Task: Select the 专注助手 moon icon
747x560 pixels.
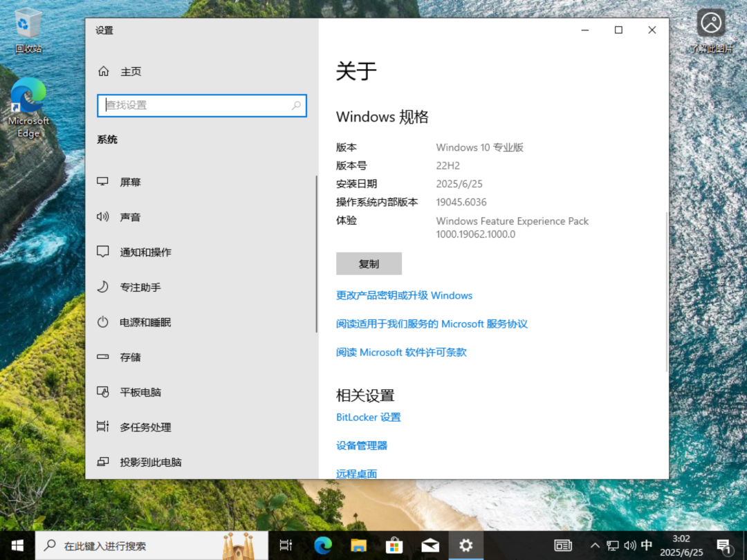Action: (102, 287)
